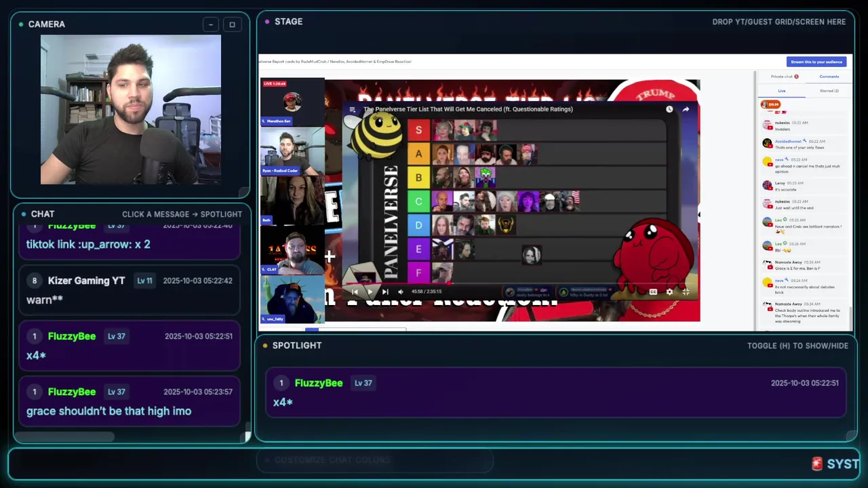Click the LIVE timer badge
The height and width of the screenshot is (488, 868).
pos(275,83)
